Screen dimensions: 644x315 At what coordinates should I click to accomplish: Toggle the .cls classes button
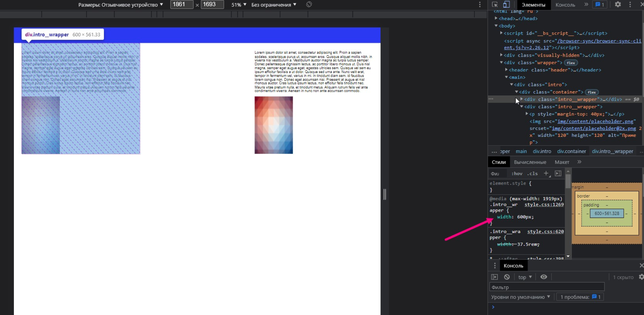point(533,174)
